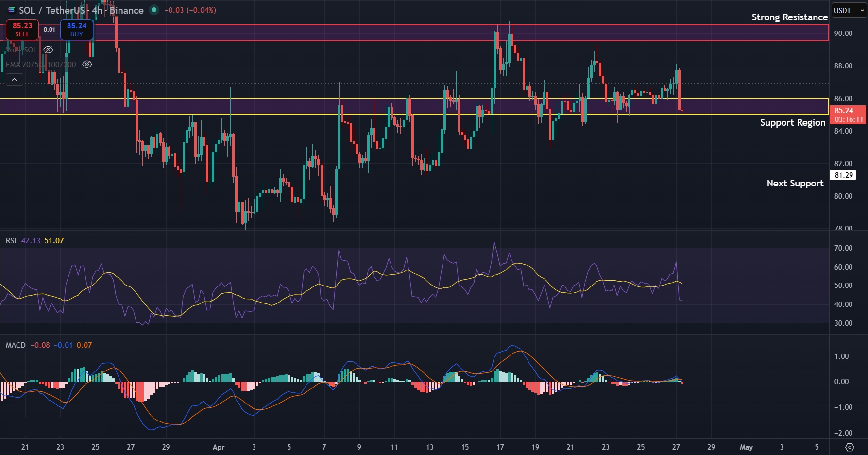Click the SOL / TetherUS symbol title
Viewport: 868px width, 455px height.
tap(53, 10)
